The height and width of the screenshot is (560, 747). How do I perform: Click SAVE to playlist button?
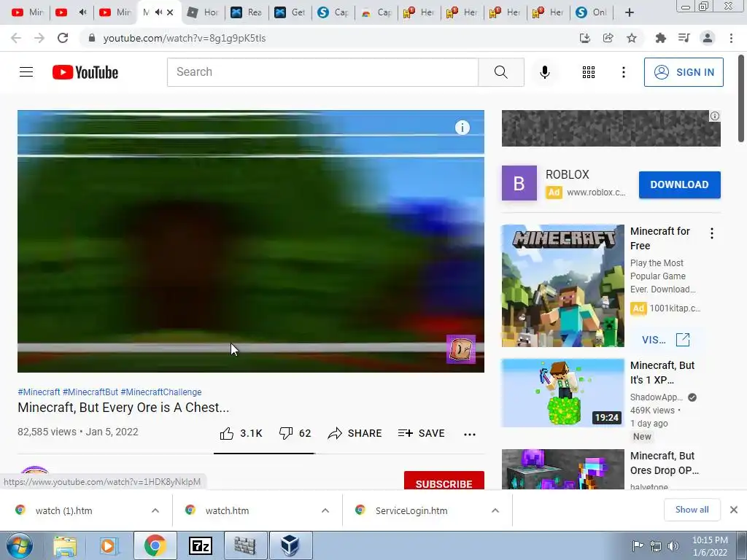click(x=422, y=433)
